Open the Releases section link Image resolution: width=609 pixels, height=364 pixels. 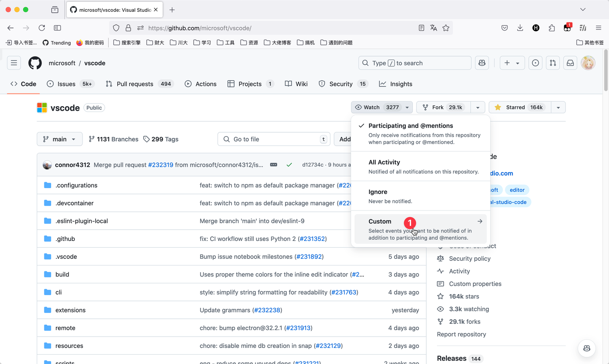452,359
